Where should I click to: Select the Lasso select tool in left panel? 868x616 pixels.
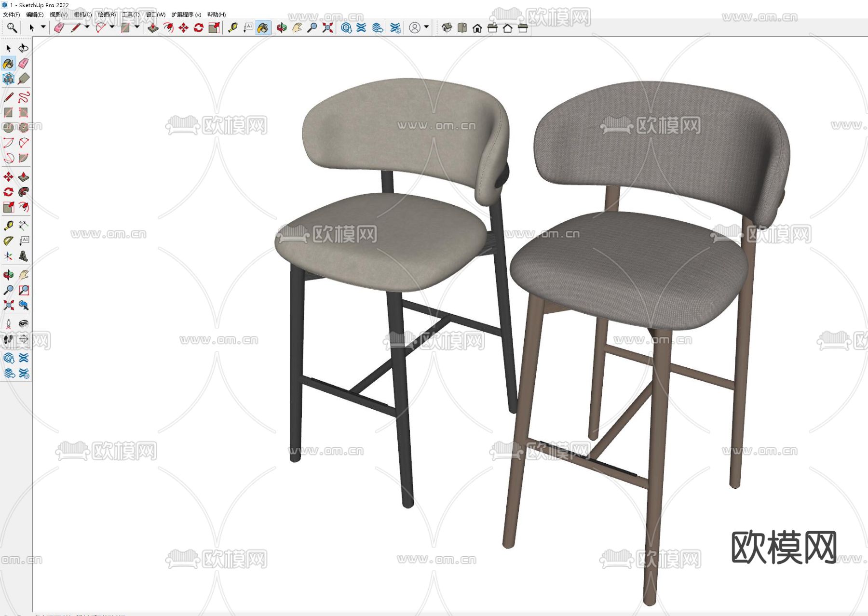pyautogui.click(x=24, y=48)
